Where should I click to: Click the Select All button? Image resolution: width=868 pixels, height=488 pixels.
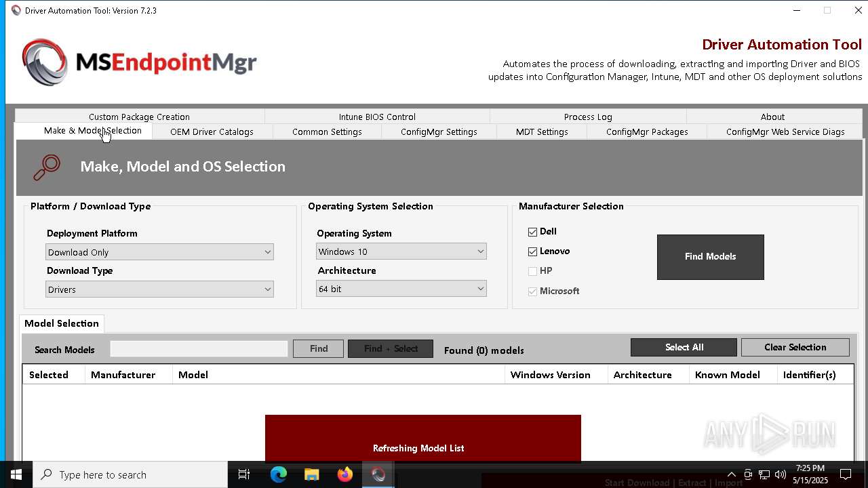point(684,347)
